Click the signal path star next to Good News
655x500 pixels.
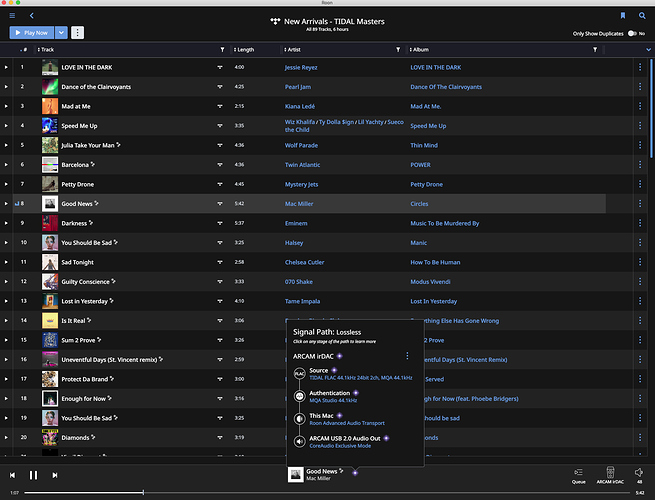click(x=355, y=473)
